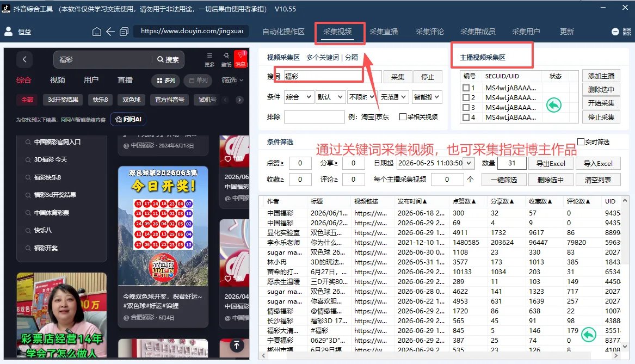The width and height of the screenshot is (635, 364).
Task: Click the 停止 button
Action: [x=427, y=77]
